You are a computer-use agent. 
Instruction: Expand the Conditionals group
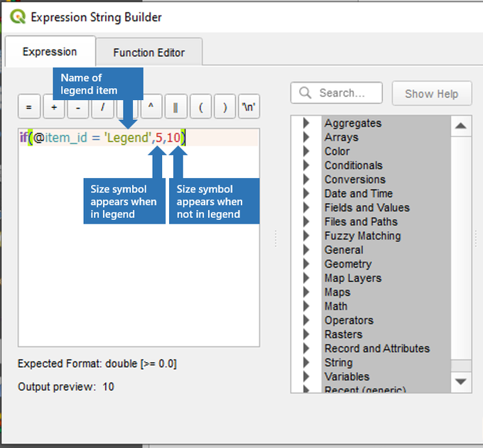click(x=306, y=165)
